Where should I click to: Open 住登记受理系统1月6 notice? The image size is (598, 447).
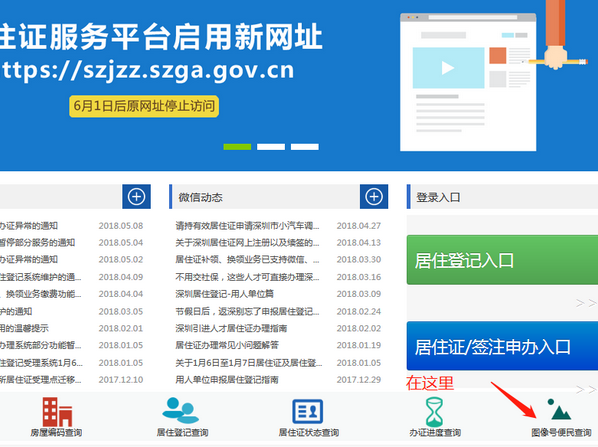point(41,362)
